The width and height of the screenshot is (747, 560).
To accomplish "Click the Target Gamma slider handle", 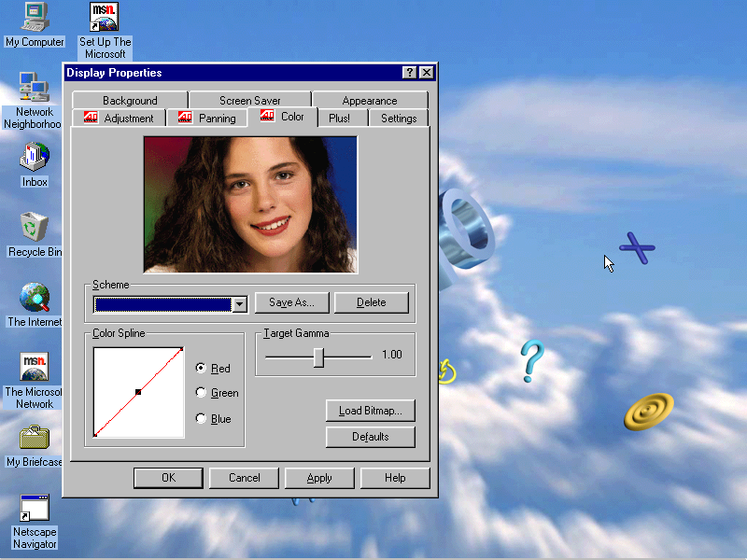I will click(318, 357).
